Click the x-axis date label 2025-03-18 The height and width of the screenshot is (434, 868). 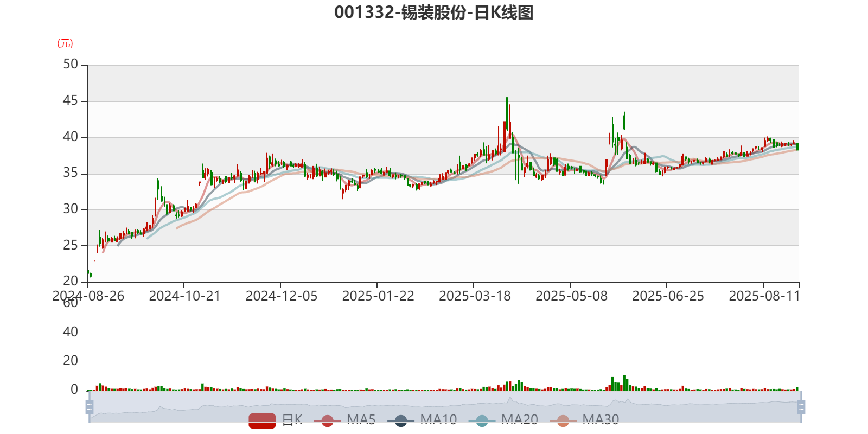click(475, 296)
